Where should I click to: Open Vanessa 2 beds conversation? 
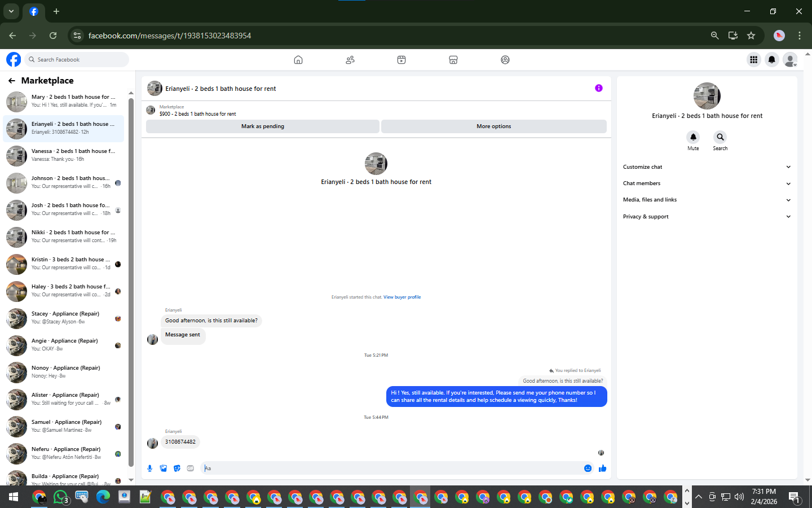click(63, 156)
